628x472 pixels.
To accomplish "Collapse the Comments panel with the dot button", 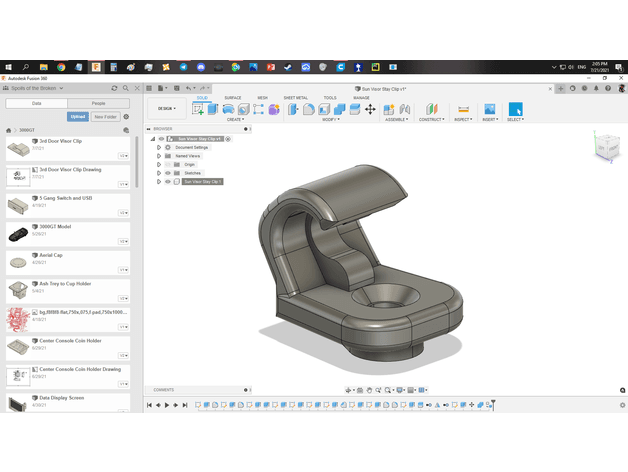I will tap(246, 390).
